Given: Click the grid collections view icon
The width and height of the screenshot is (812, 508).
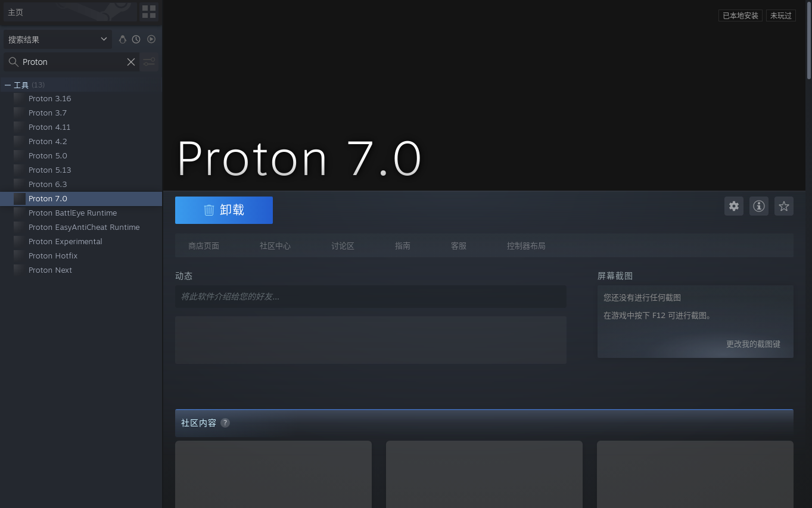Looking at the screenshot, I should [x=149, y=12].
